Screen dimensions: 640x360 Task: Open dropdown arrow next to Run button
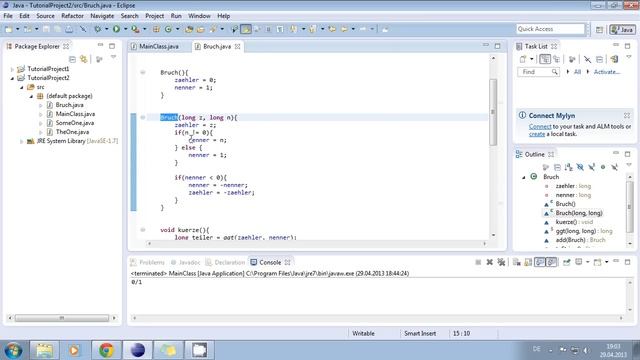pos(125,29)
